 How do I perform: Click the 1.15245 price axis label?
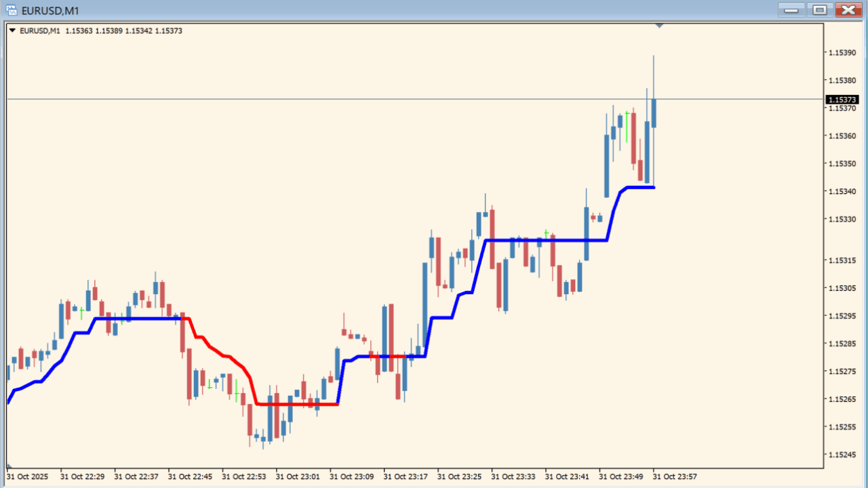coord(842,454)
